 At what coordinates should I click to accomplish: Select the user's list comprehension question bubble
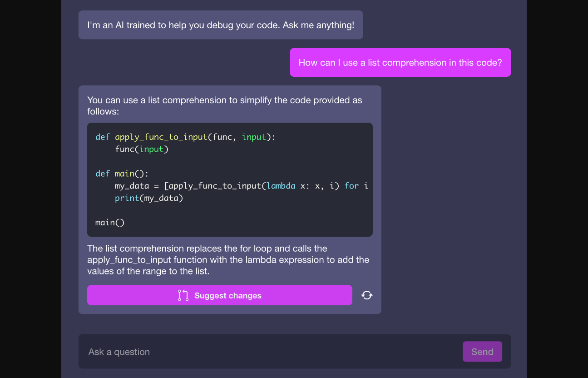point(400,63)
